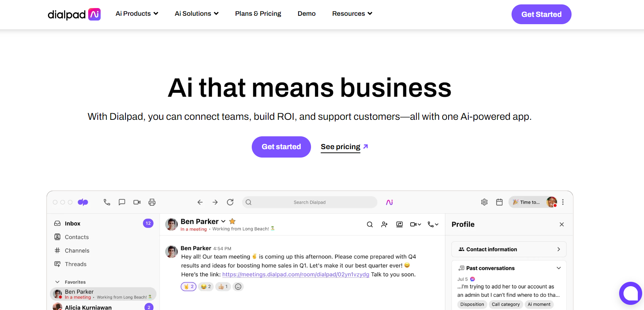Viewport: 644px width, 310px height.
Task: Open the Contact information panel
Action: click(x=509, y=249)
